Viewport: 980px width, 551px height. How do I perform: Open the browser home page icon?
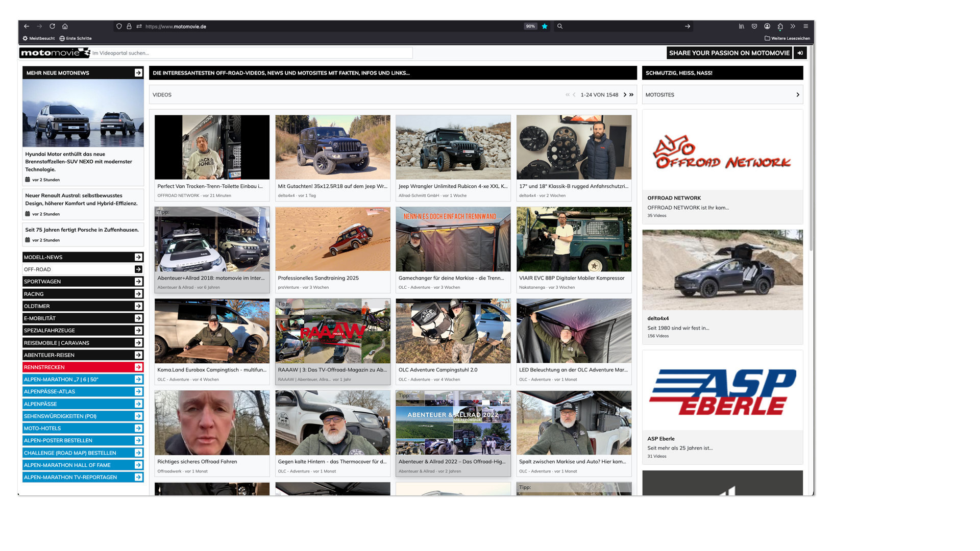coord(65,27)
